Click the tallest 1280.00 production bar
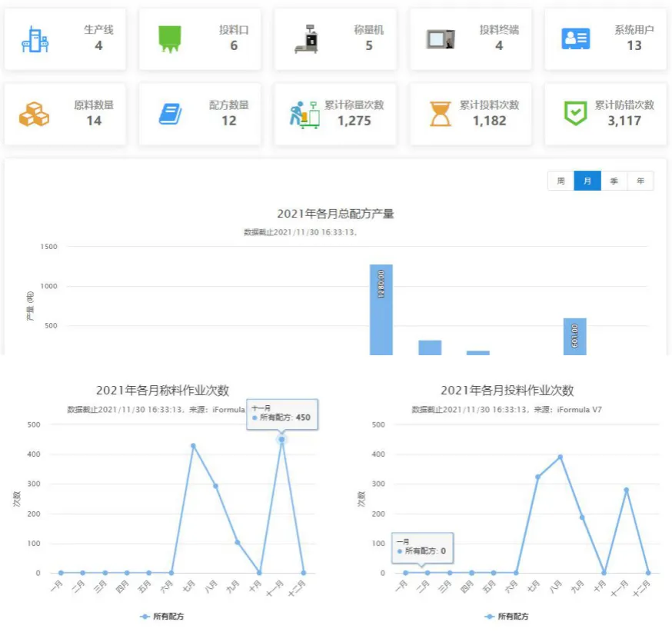This screenshot has height=632, width=672. coord(381,309)
